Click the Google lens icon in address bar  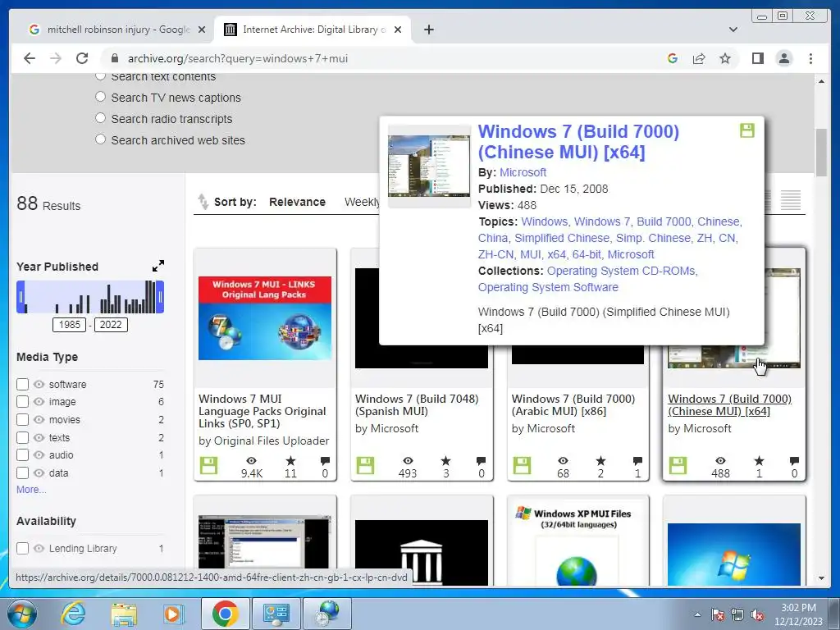point(673,58)
